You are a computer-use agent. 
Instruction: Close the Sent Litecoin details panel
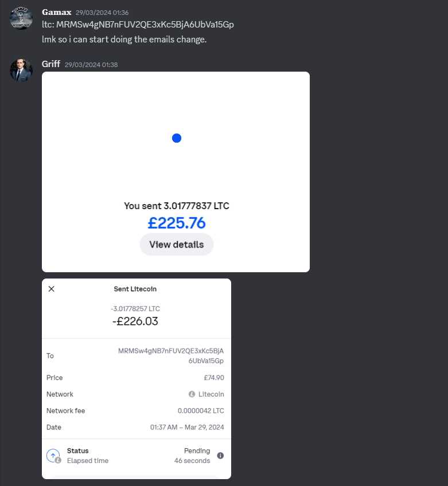52,289
